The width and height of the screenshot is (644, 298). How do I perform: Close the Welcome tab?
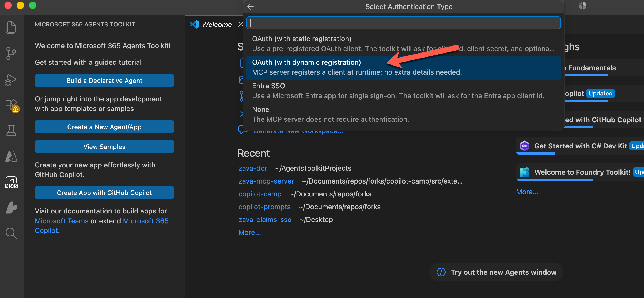coord(240,24)
